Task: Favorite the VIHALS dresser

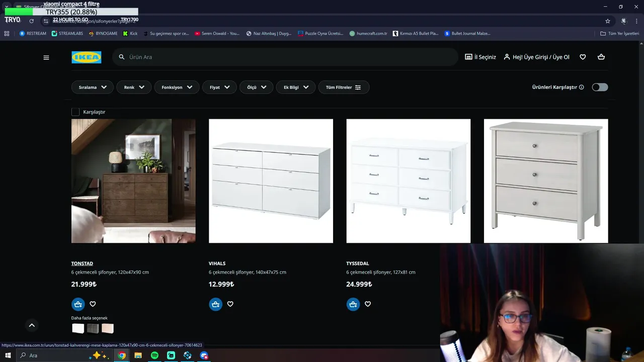Action: 230,304
